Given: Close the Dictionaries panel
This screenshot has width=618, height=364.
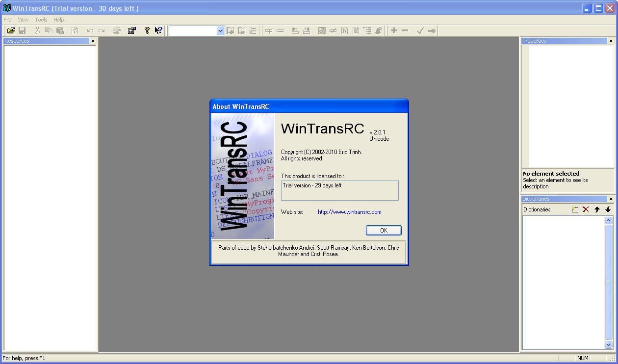Looking at the screenshot, I should (611, 199).
